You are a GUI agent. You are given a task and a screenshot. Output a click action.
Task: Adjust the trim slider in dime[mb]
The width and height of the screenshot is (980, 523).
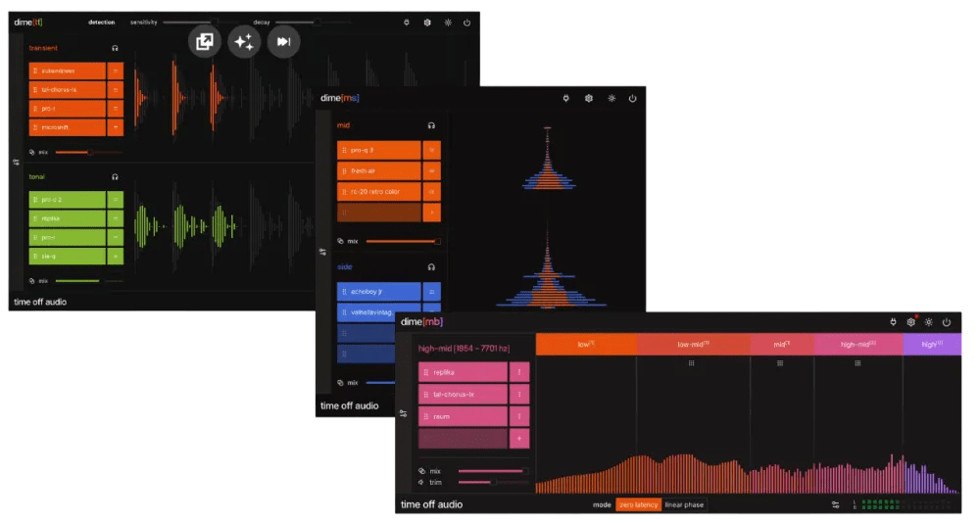[x=493, y=482]
